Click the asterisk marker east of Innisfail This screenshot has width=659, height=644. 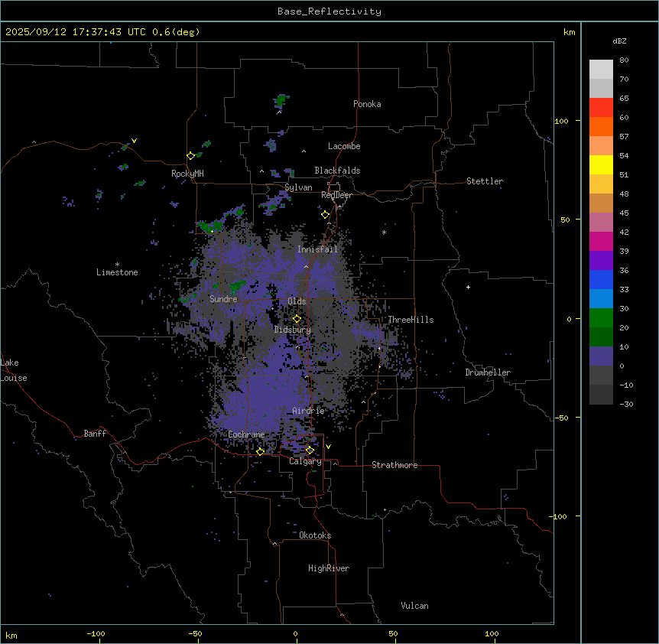click(384, 233)
